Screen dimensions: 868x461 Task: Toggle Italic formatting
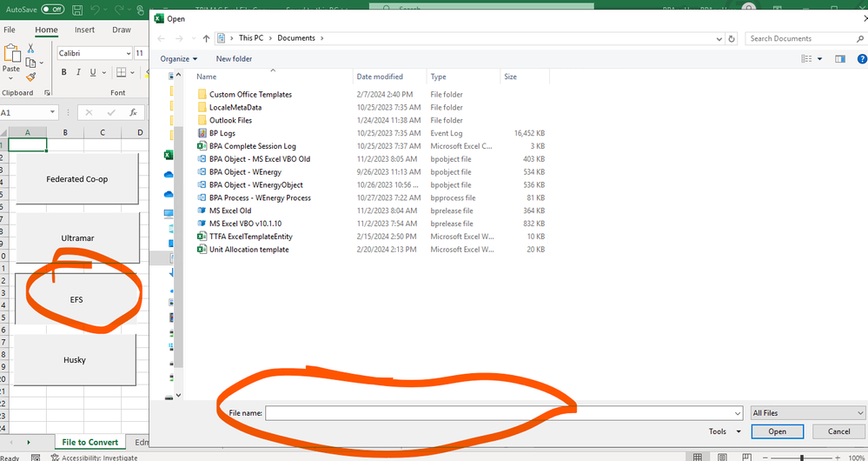pos(79,73)
